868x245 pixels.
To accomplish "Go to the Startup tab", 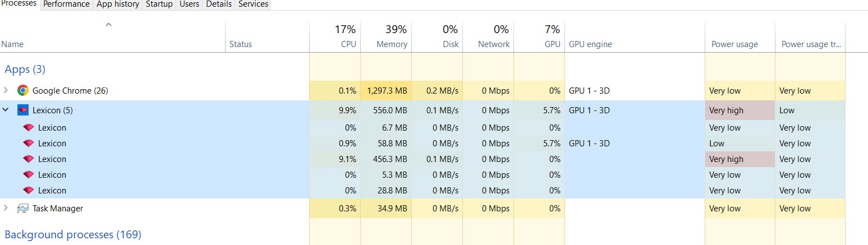I will (x=159, y=4).
